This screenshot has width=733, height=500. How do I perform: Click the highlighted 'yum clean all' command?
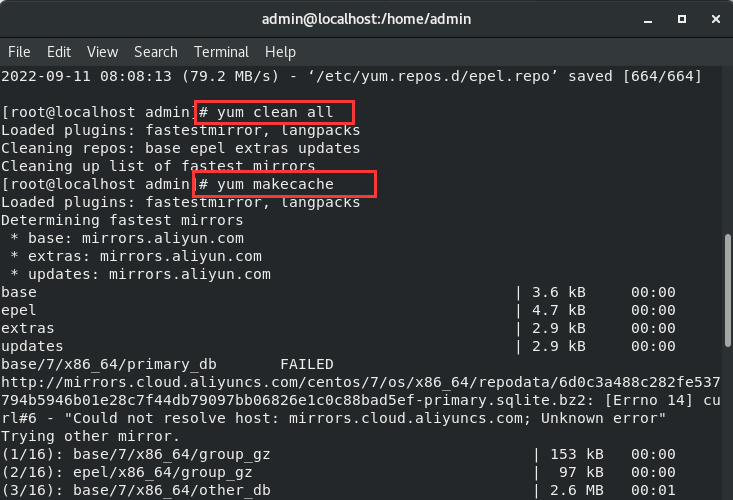273,112
